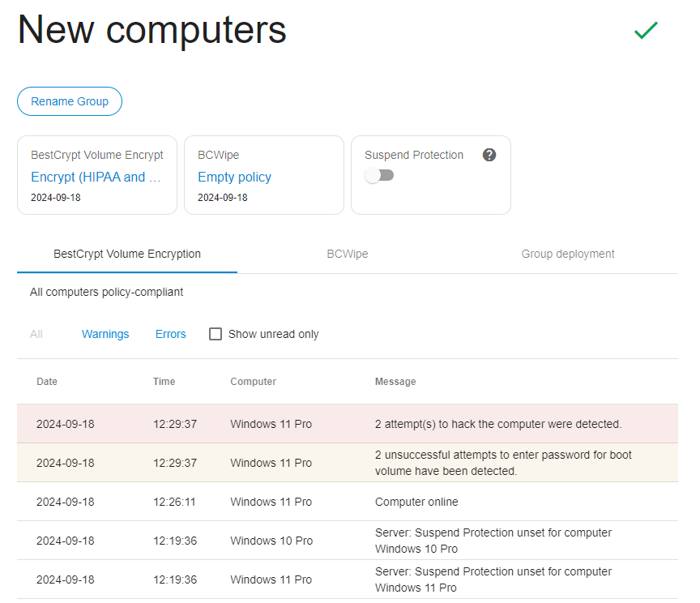Select the unsuccessful password attempts row
The image size is (700, 603).
pyautogui.click(x=348, y=463)
